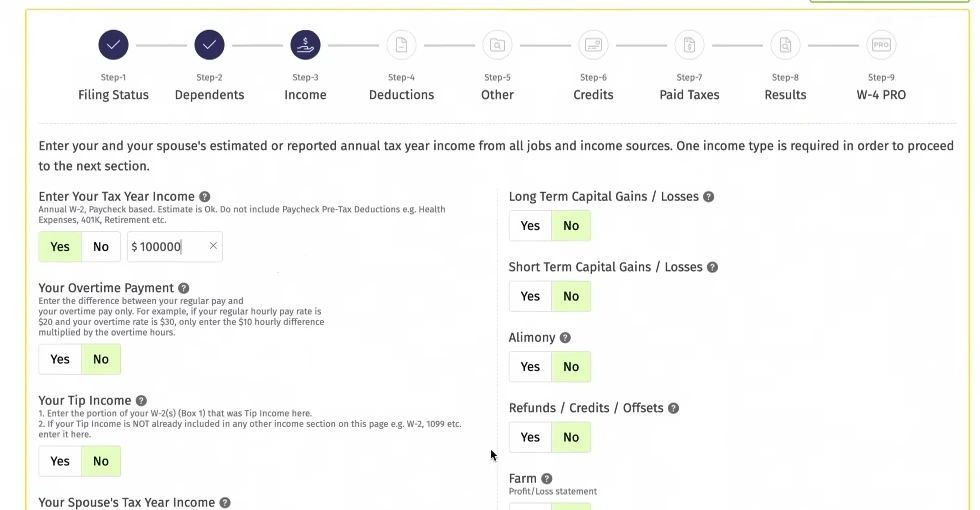Screen dimensions: 980x510
Task: Go to the Credits step label
Action: pos(593,95)
